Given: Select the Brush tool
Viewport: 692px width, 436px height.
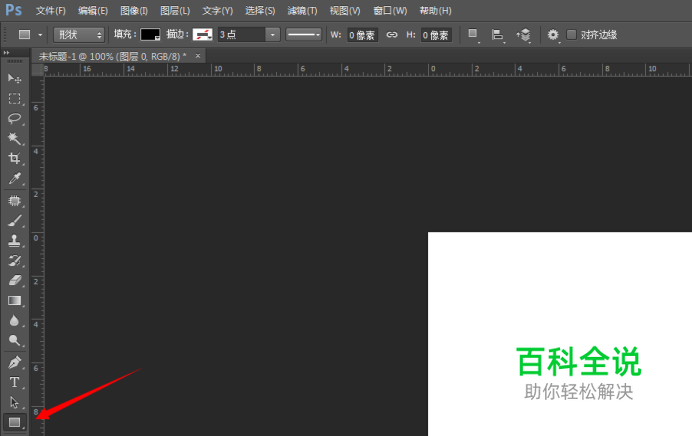Looking at the screenshot, I should click(14, 221).
